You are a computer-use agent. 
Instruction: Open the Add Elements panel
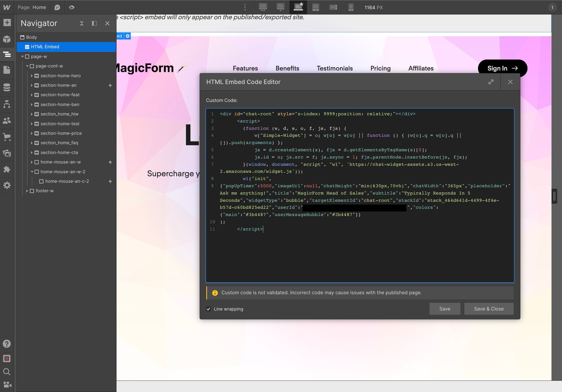pos(7,22)
